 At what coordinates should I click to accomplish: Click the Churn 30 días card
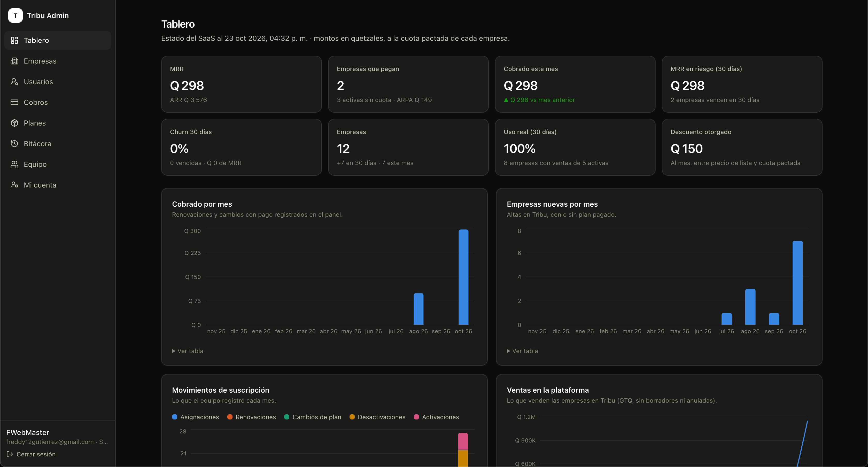(241, 147)
